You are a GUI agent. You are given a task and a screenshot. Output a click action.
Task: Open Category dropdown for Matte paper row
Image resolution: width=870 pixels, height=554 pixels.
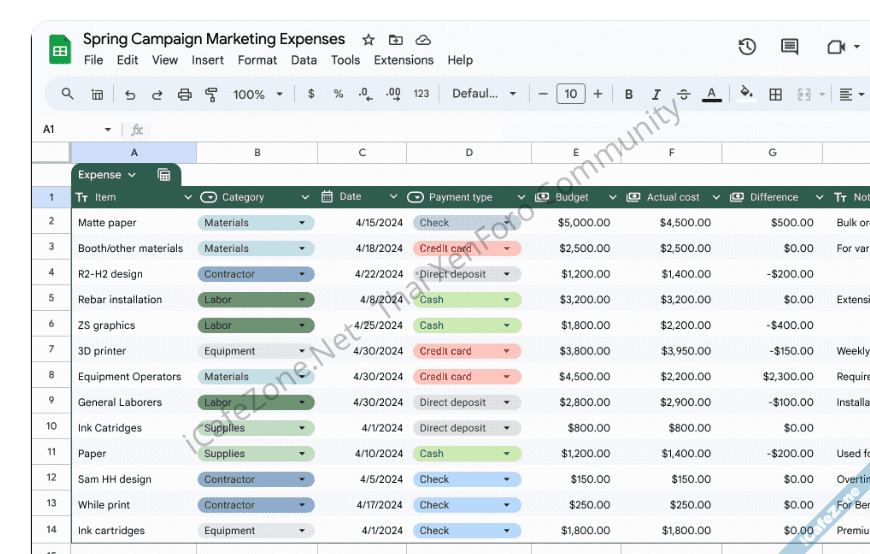click(302, 223)
